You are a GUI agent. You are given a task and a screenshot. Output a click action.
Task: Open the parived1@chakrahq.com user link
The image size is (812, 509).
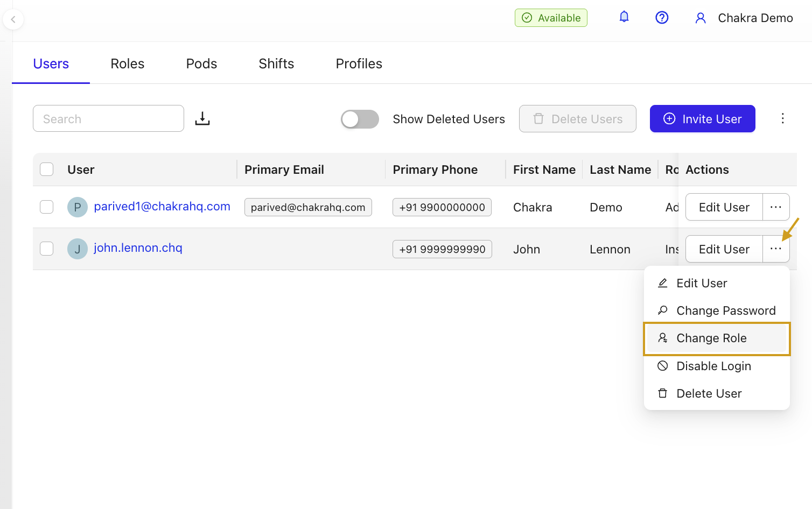(162, 207)
